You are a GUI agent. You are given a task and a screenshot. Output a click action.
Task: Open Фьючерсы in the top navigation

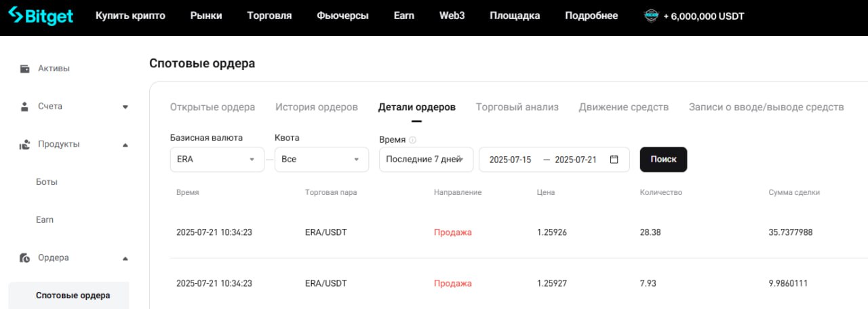[342, 16]
